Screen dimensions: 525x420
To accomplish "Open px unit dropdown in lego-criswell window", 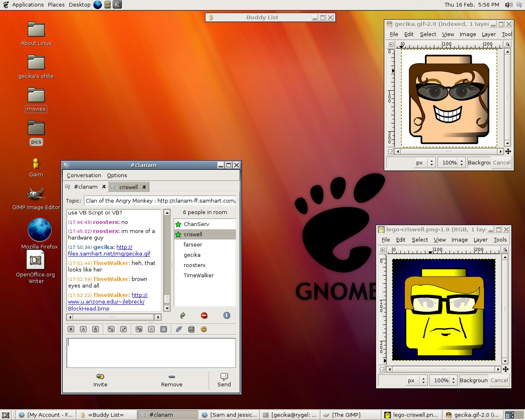I will (417, 380).
